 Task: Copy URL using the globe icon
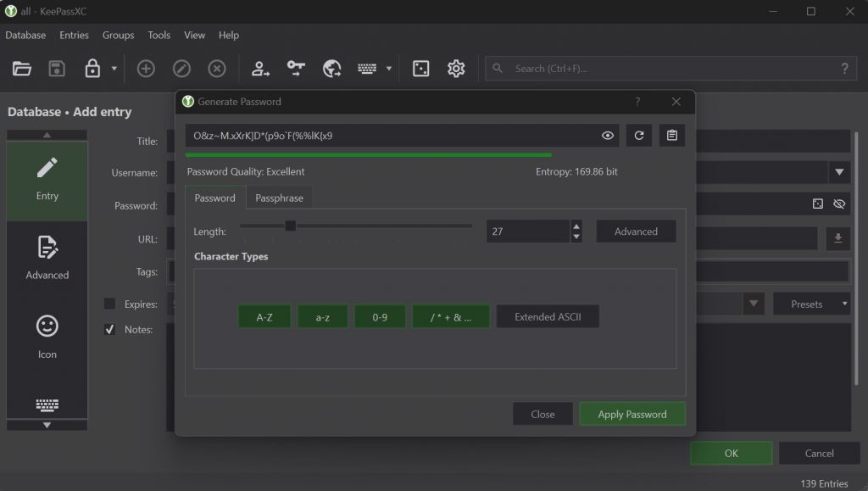click(x=331, y=69)
